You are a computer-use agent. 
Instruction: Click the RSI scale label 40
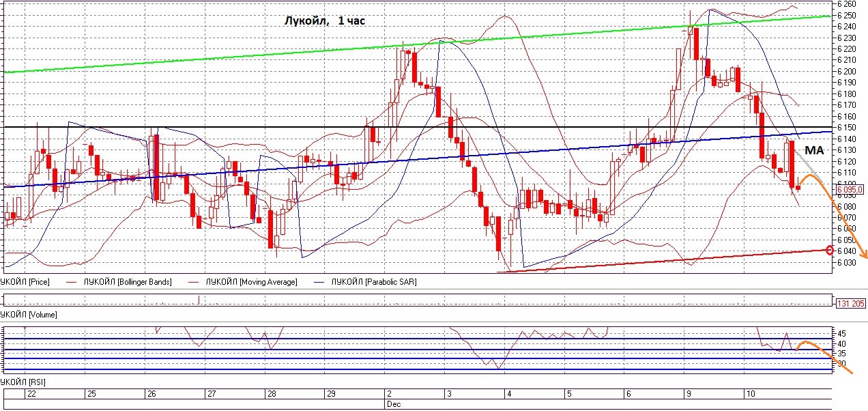click(841, 343)
